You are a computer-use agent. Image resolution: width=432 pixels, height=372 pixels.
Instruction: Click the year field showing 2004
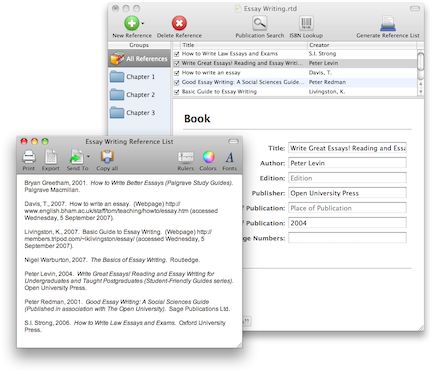click(x=347, y=223)
